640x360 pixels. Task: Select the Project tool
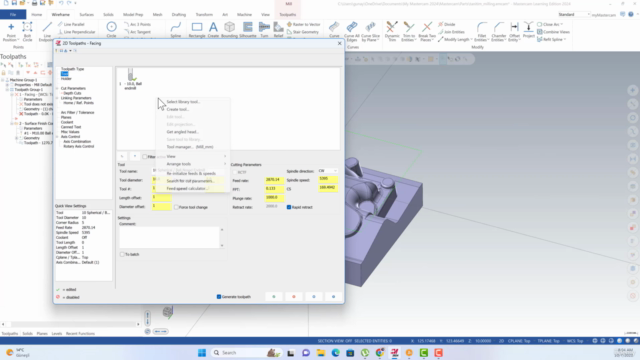point(529,30)
